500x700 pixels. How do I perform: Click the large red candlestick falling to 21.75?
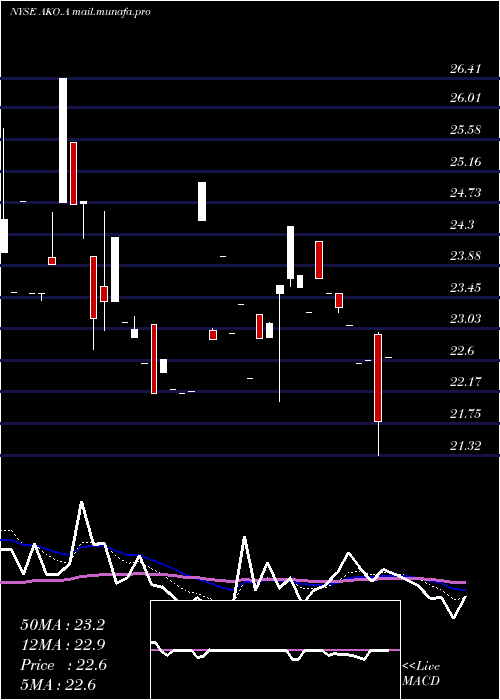(x=378, y=378)
